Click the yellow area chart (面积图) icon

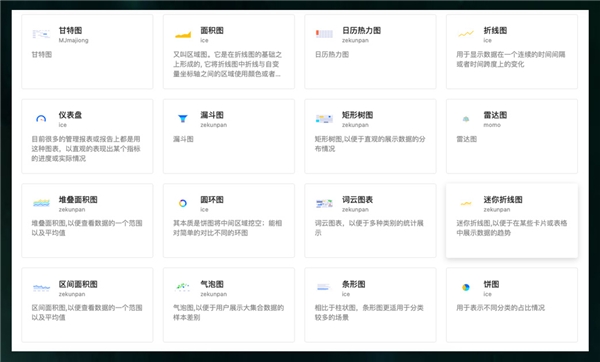[x=183, y=34]
